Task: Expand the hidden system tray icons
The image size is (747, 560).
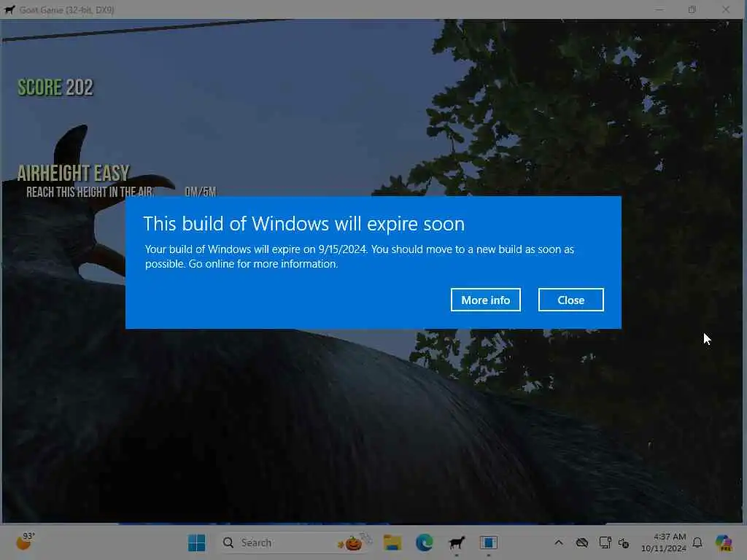Action: coord(559,542)
